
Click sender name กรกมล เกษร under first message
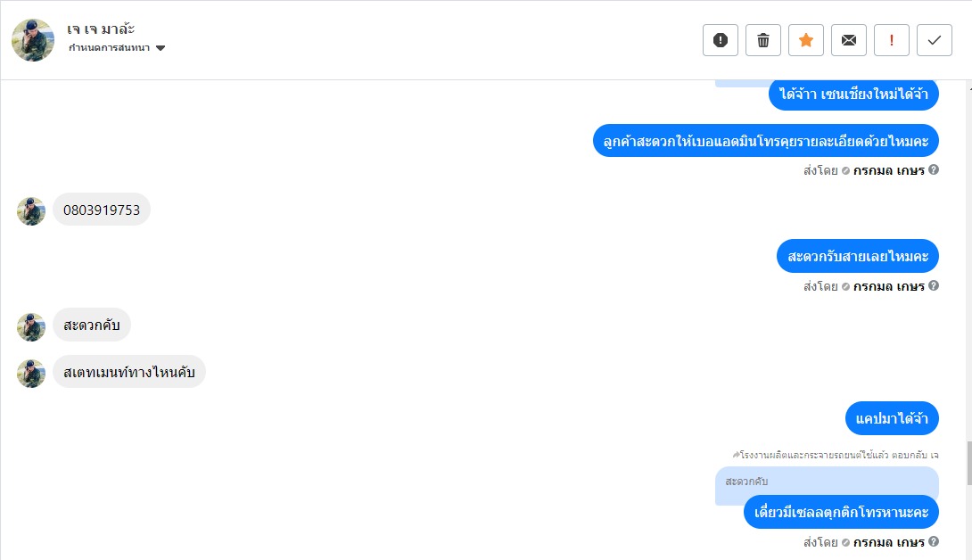(x=888, y=170)
